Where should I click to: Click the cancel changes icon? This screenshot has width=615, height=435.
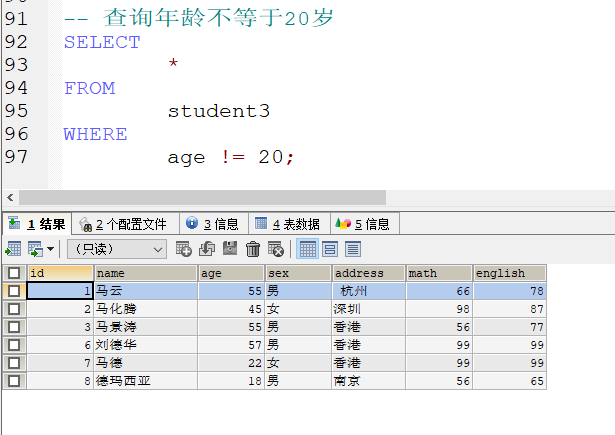click(276, 249)
